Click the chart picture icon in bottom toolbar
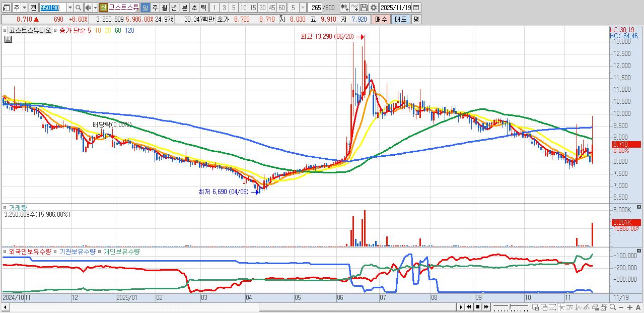Image resolution: width=644 pixels, height=313 pixels. tap(604, 307)
